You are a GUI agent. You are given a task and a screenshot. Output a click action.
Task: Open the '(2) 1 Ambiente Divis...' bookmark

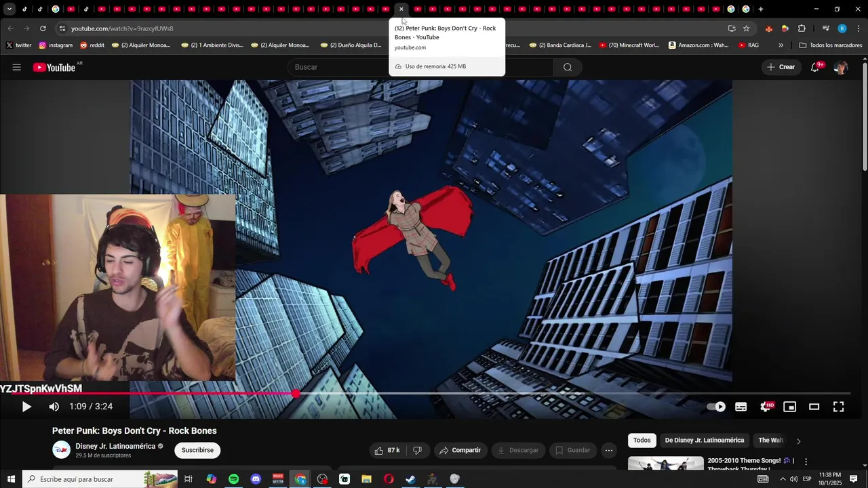point(212,45)
